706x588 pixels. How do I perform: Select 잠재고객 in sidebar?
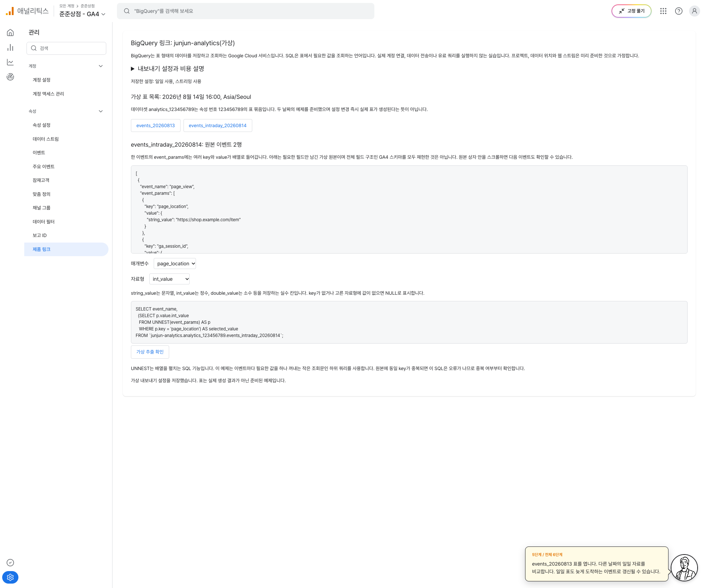click(x=66, y=180)
